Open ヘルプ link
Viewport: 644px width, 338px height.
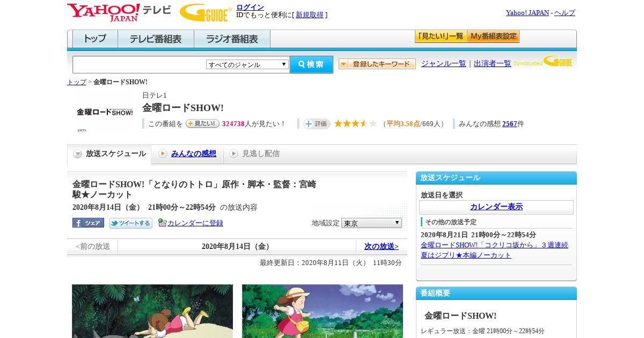(565, 13)
